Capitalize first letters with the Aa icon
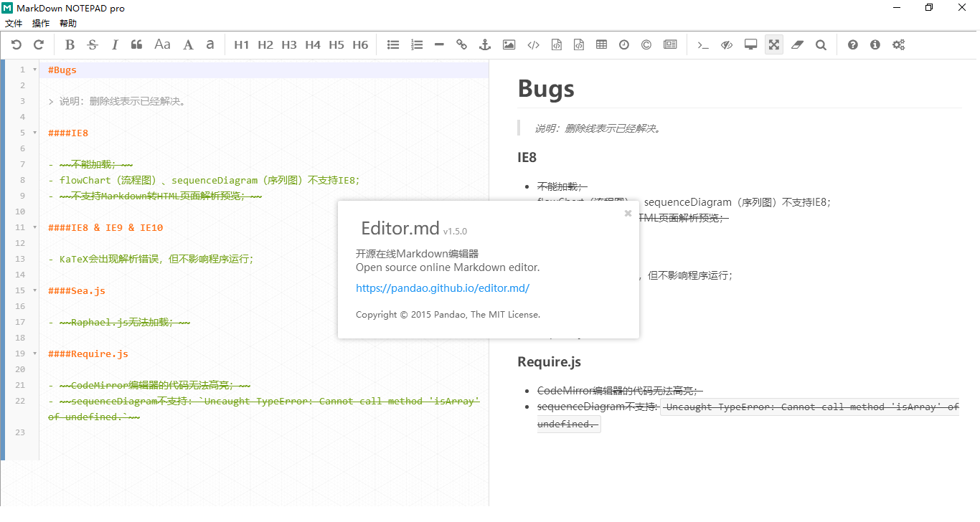 coord(163,44)
